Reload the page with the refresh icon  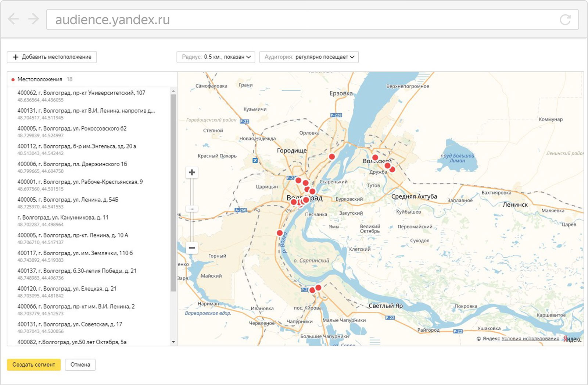[x=565, y=19]
